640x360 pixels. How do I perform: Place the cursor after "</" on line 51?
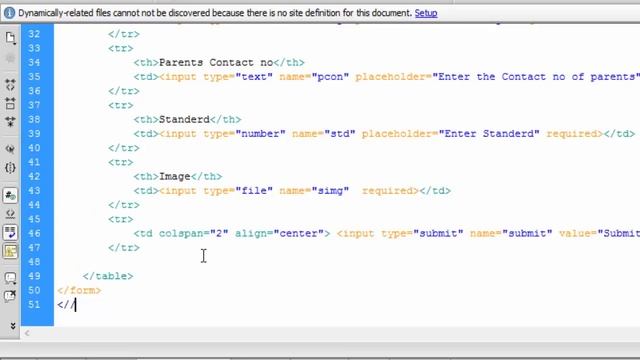tap(70, 305)
